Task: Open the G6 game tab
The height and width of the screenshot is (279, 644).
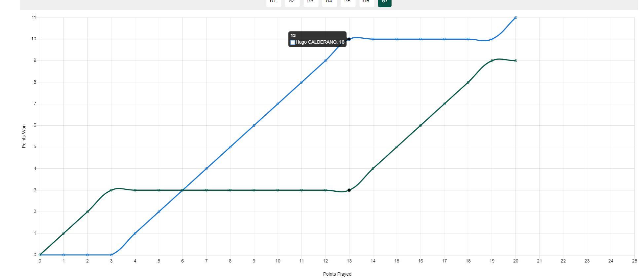Action: coord(366,2)
